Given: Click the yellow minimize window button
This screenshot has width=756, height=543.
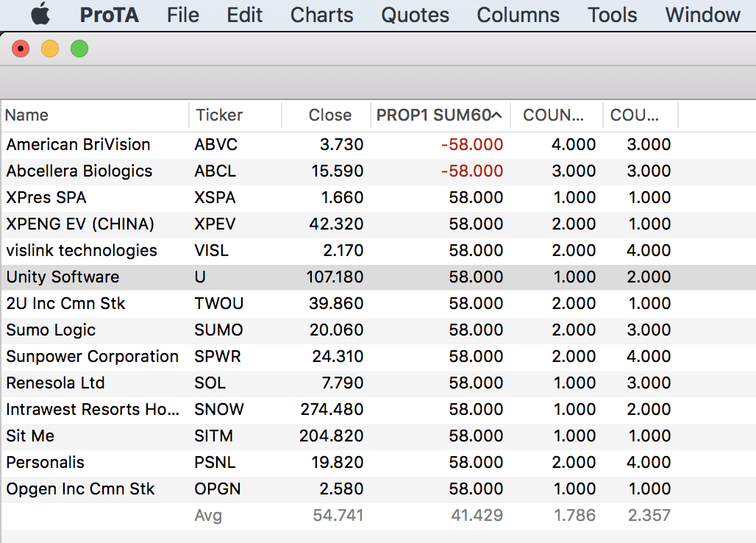Looking at the screenshot, I should coord(50,49).
